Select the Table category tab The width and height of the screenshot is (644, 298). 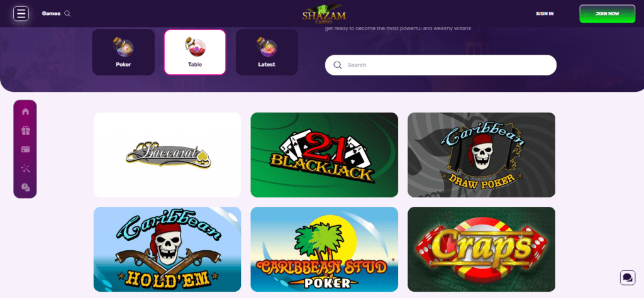pyautogui.click(x=195, y=52)
